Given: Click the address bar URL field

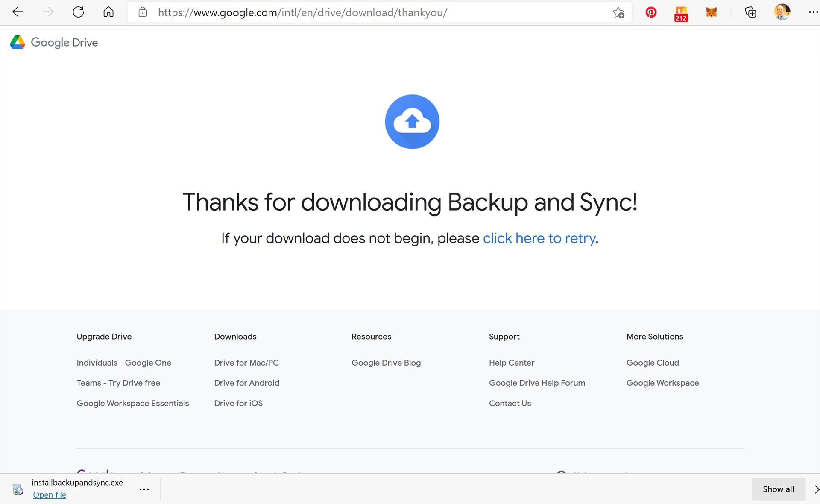Looking at the screenshot, I should (380, 12).
